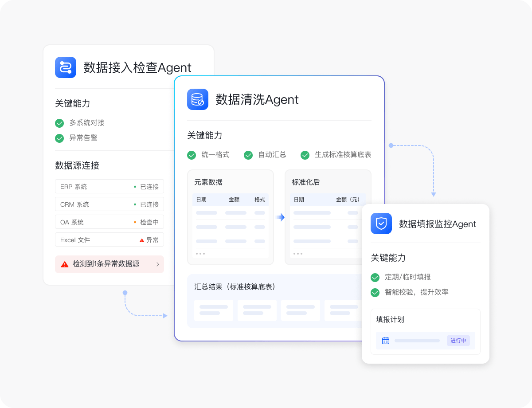Image resolution: width=532 pixels, height=408 pixels.
Task: Click the orange status dot in OA 系统 row
Action: pyautogui.click(x=135, y=222)
